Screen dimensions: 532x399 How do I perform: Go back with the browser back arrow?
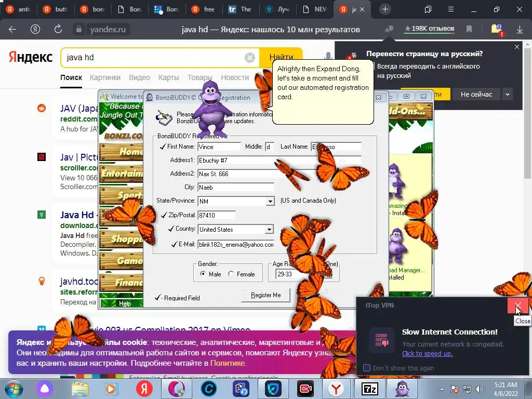click(x=12, y=30)
